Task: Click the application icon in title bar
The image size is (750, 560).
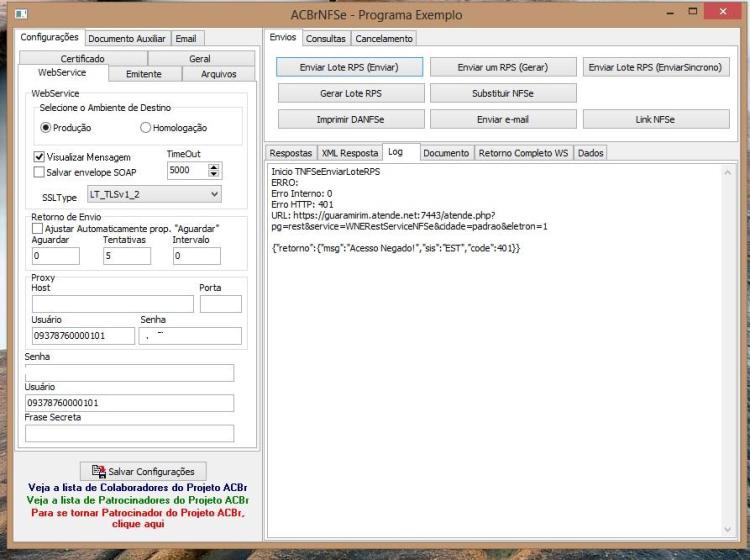Action: pyautogui.click(x=21, y=14)
